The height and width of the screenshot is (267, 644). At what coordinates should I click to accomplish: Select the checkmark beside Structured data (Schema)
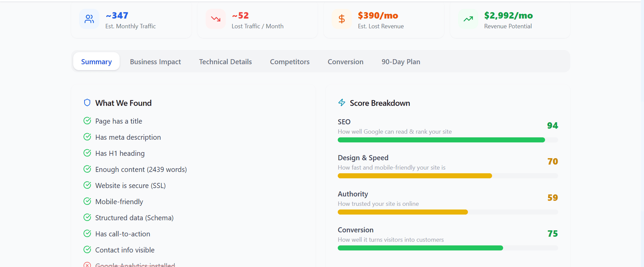(87, 217)
